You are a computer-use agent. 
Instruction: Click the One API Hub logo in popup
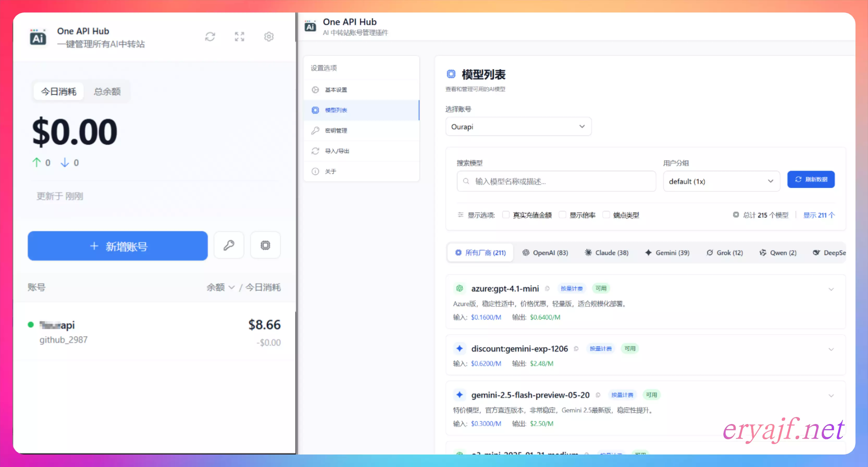click(38, 37)
